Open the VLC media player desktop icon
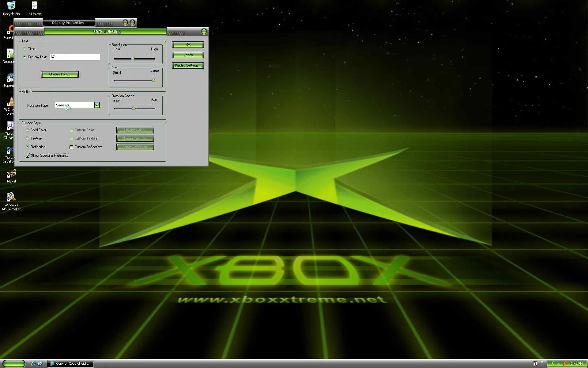The height and width of the screenshot is (368, 588). pos(11,102)
